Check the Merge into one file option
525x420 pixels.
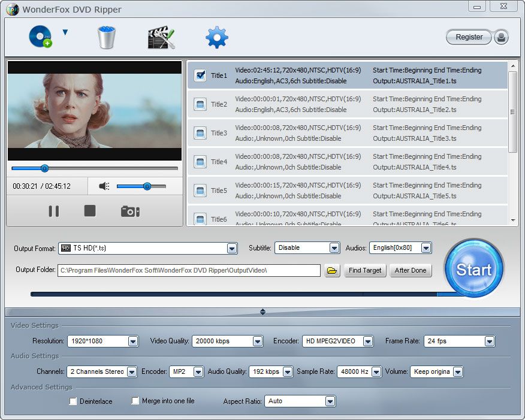point(135,401)
